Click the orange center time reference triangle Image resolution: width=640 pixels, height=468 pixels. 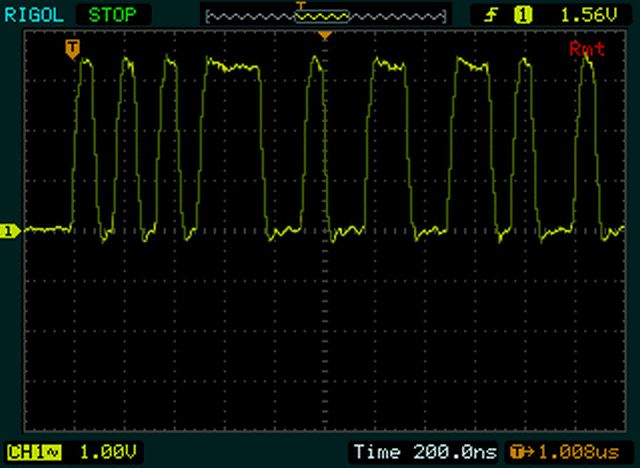pos(325,36)
